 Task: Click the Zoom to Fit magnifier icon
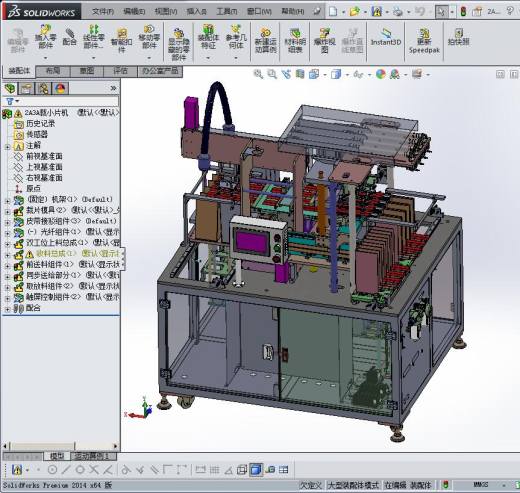(x=258, y=74)
